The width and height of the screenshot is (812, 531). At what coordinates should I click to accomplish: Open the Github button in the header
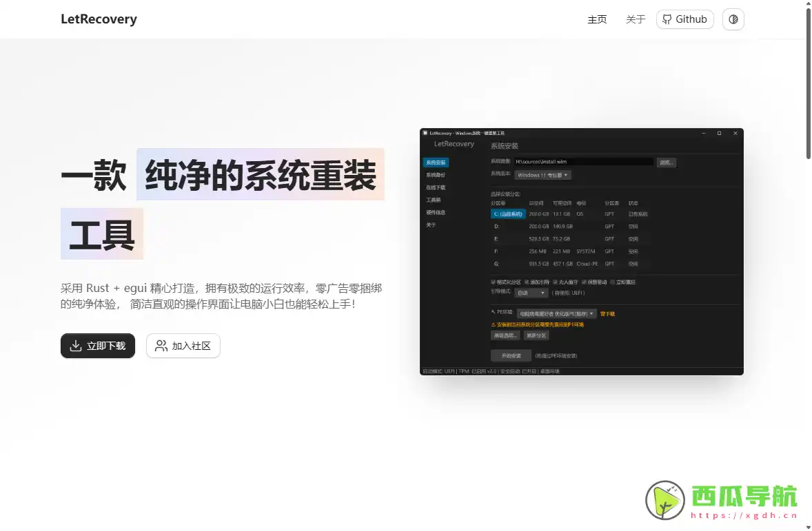(x=684, y=19)
